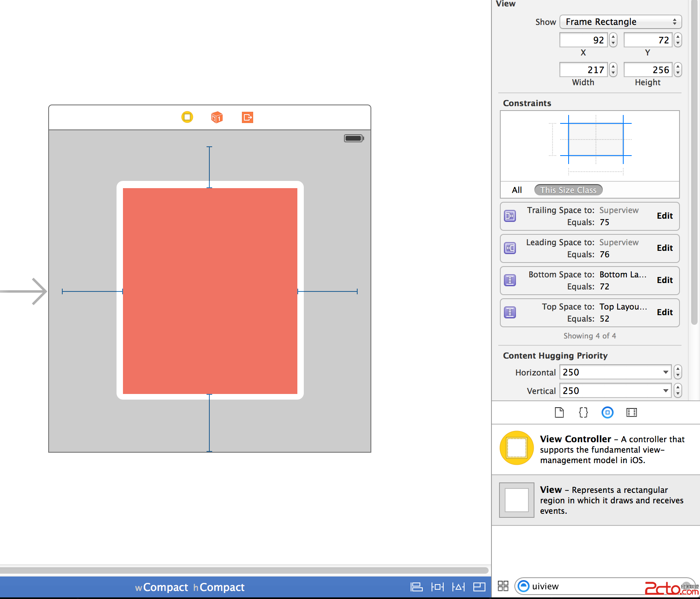Open Resolve Auto Layout Issues tool
The width and height of the screenshot is (700, 599).
[x=458, y=587]
